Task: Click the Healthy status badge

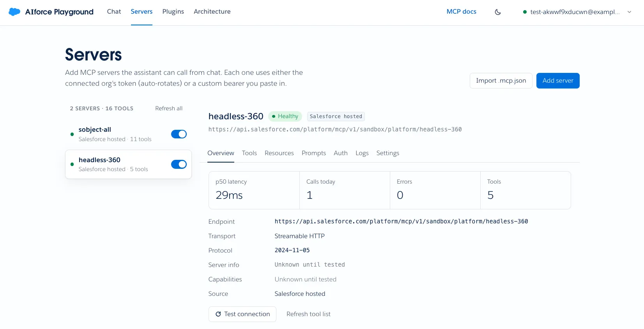Action: [x=285, y=116]
